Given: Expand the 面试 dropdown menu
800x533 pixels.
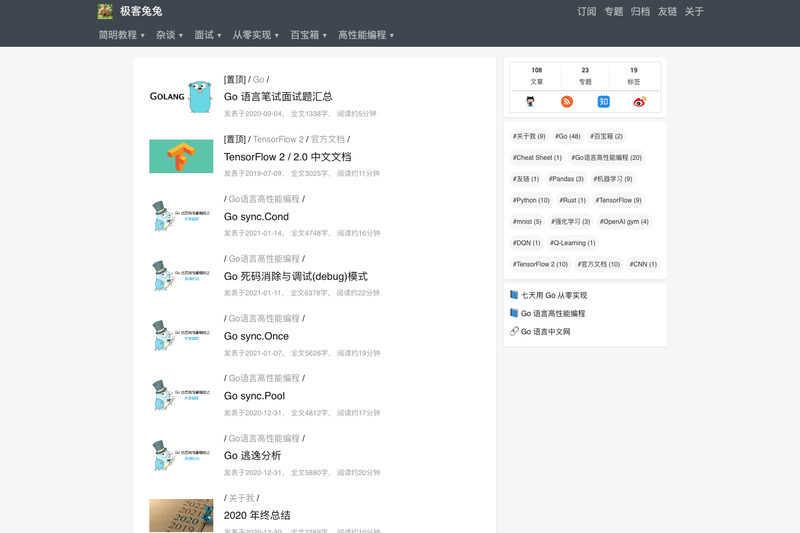Looking at the screenshot, I should click(208, 35).
